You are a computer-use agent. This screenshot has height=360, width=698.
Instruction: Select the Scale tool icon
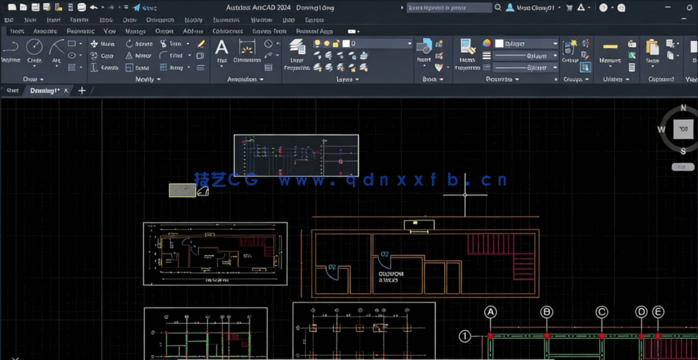(x=129, y=68)
